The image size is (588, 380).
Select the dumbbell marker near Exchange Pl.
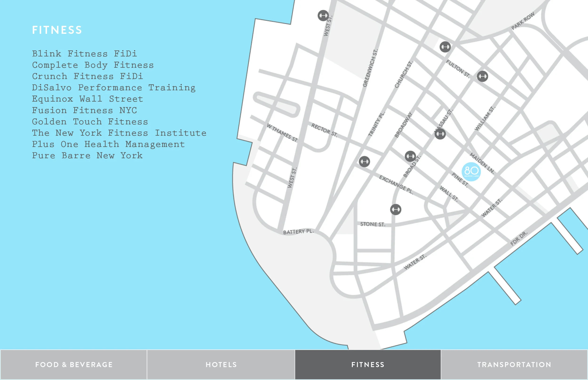pyautogui.click(x=365, y=162)
